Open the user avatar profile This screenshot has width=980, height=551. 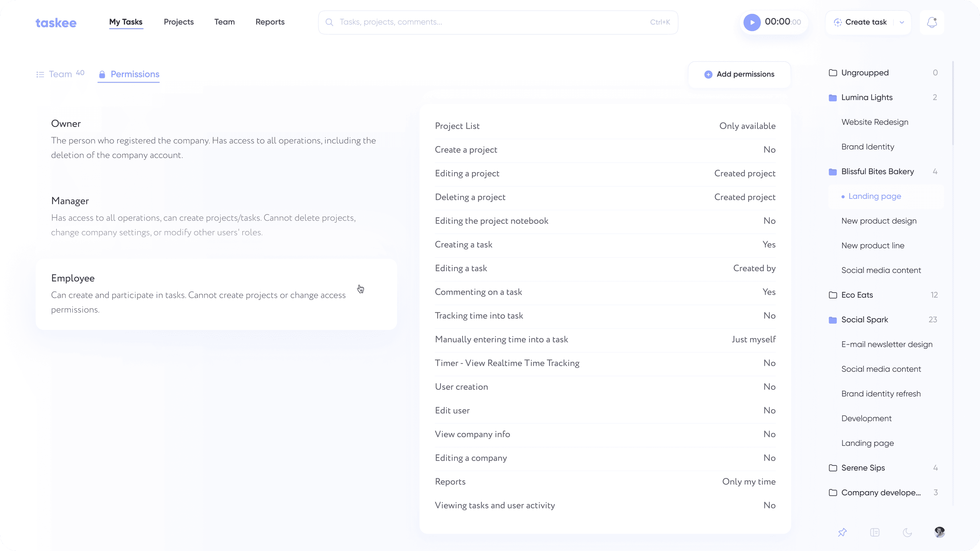940,532
